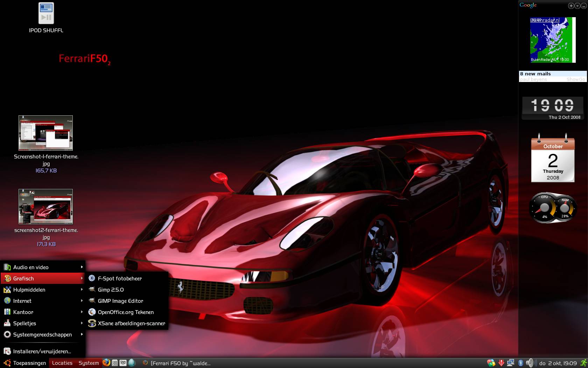Click the F-Spot camera lens icon
The width and height of the screenshot is (588, 368).
point(92,278)
